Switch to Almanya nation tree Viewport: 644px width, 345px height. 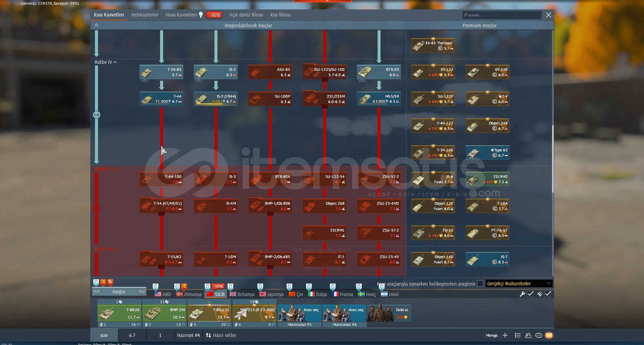(189, 294)
